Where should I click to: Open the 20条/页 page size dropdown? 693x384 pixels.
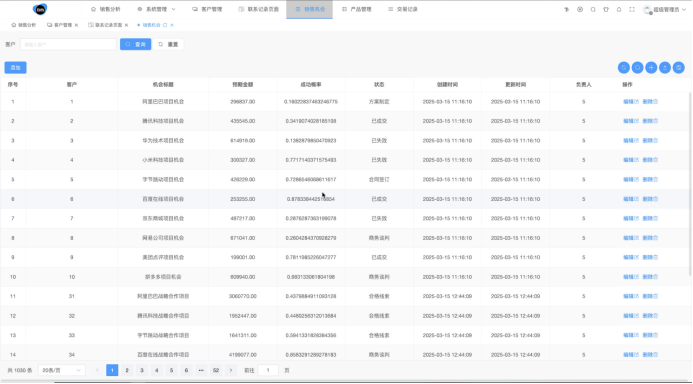tap(61, 370)
